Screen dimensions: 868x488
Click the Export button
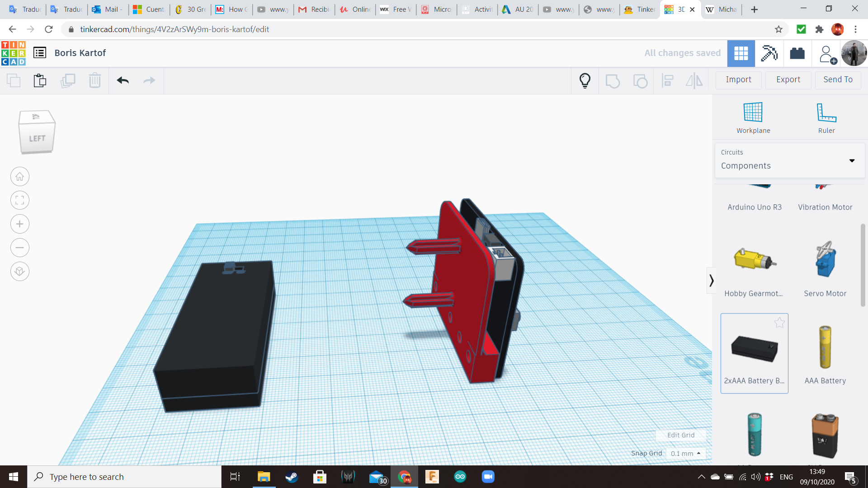click(x=788, y=80)
